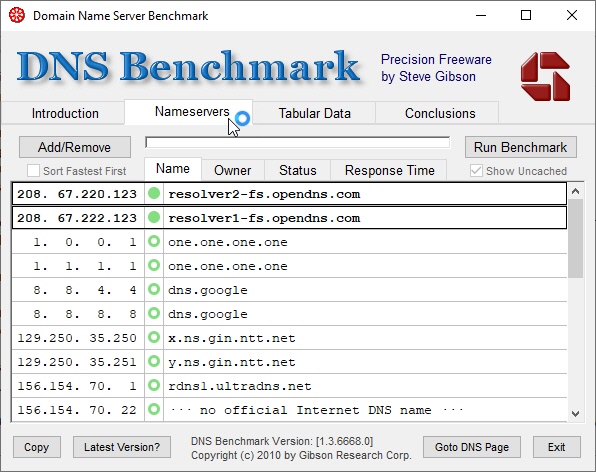Viewport: 596px width, 472px height.
Task: Click status ring for 129.250.35.250
Action: (x=154, y=337)
